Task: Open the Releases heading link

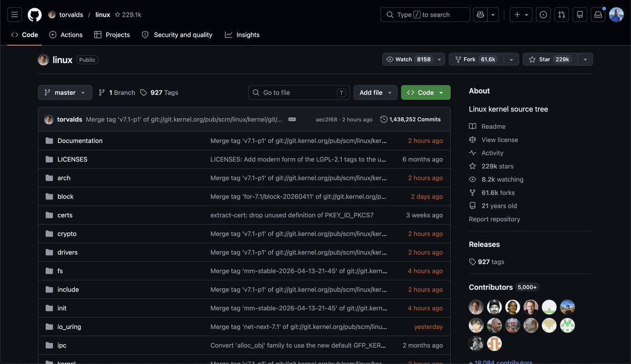Action: pos(484,244)
